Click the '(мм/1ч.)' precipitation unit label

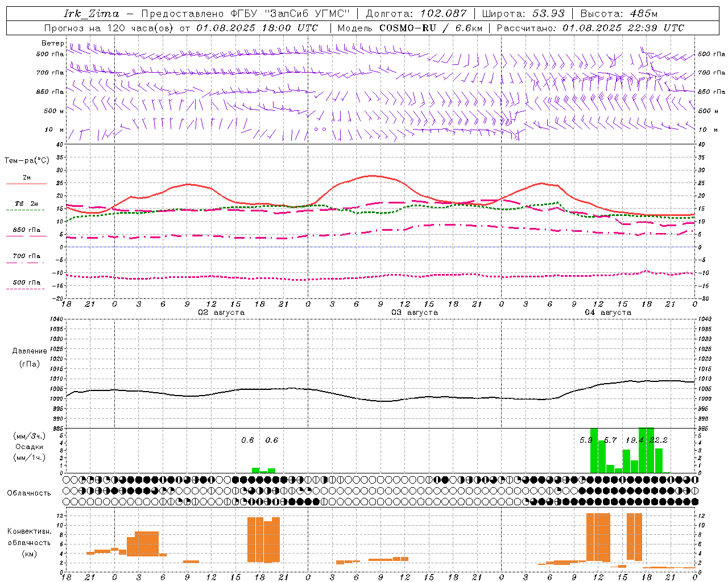tap(29, 458)
